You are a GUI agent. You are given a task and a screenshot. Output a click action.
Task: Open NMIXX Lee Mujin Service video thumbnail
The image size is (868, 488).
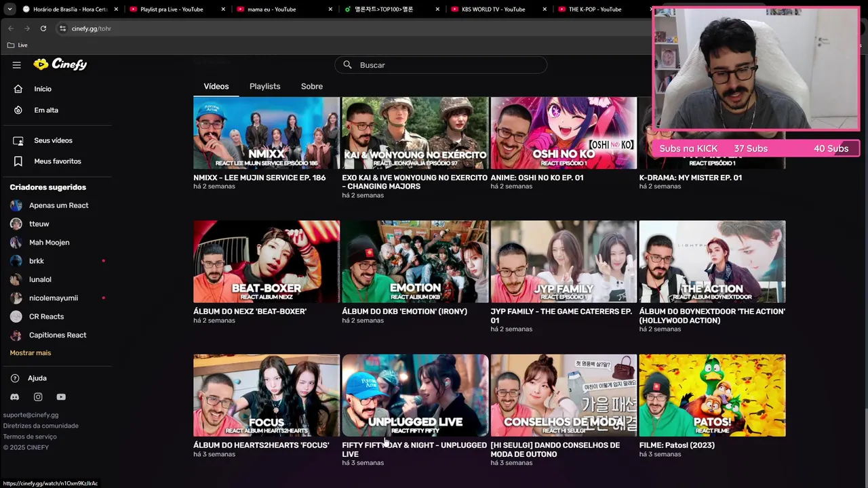267,133
